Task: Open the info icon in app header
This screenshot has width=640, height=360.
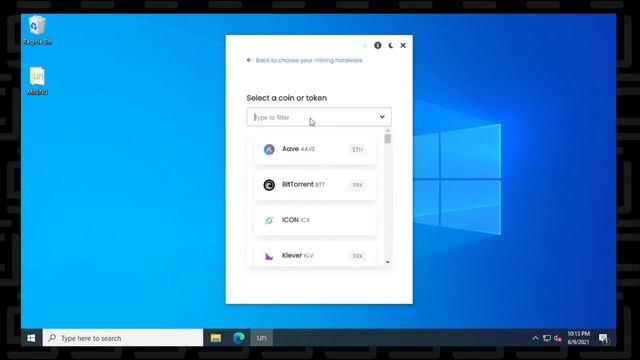Action: [378, 45]
